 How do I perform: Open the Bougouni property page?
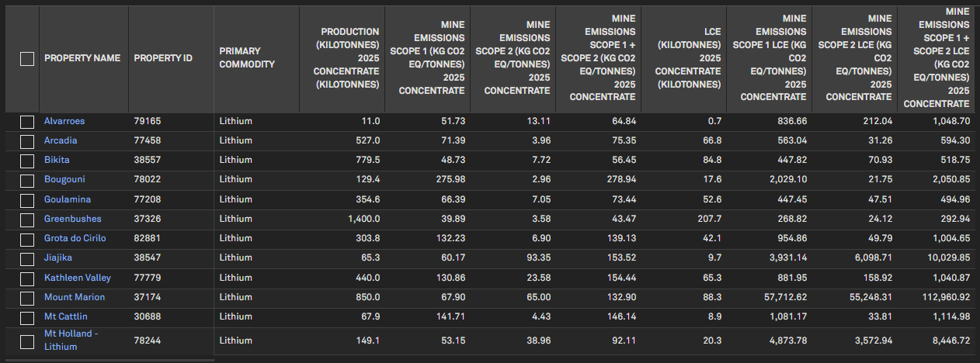(64, 180)
